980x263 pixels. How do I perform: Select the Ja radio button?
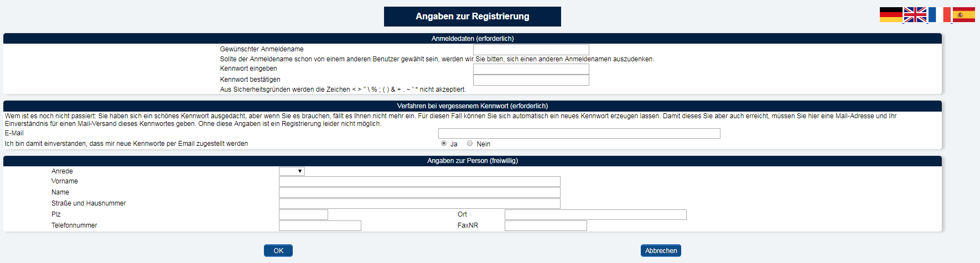click(444, 143)
